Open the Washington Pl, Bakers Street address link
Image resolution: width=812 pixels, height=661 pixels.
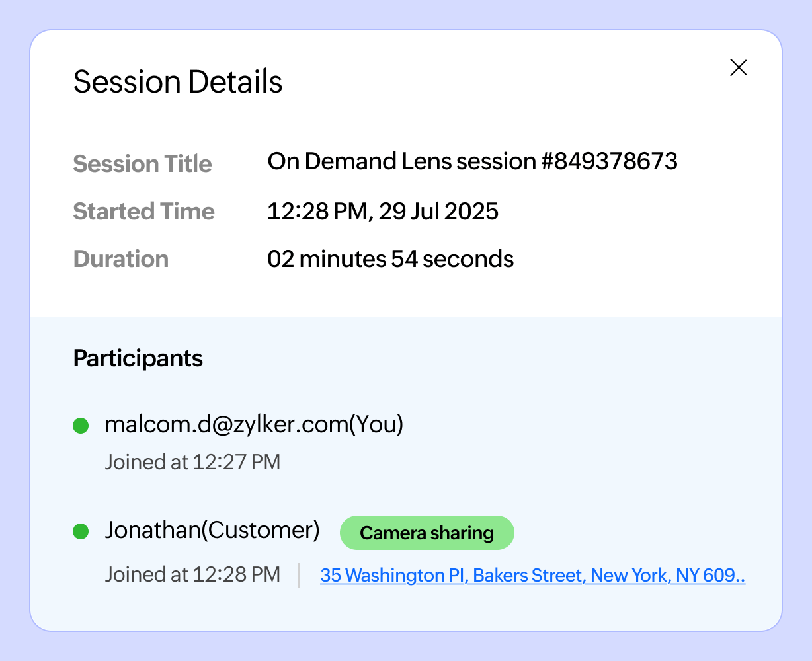(532, 576)
